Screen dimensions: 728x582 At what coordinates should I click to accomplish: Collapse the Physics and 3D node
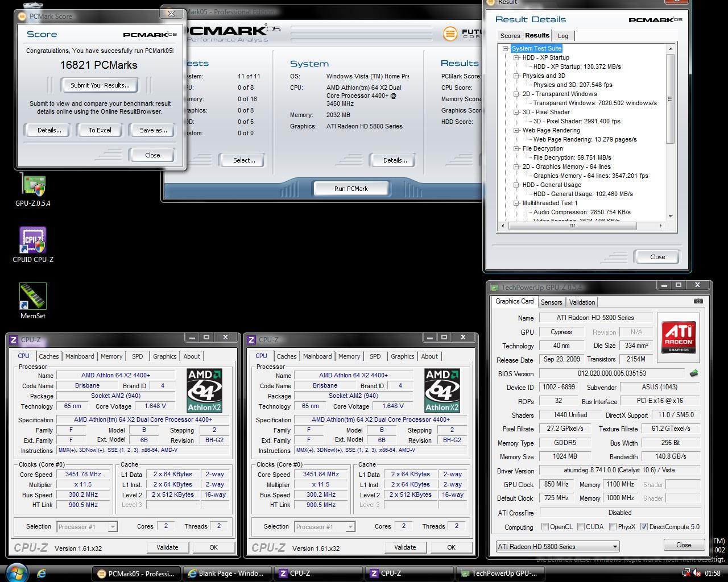516,76
